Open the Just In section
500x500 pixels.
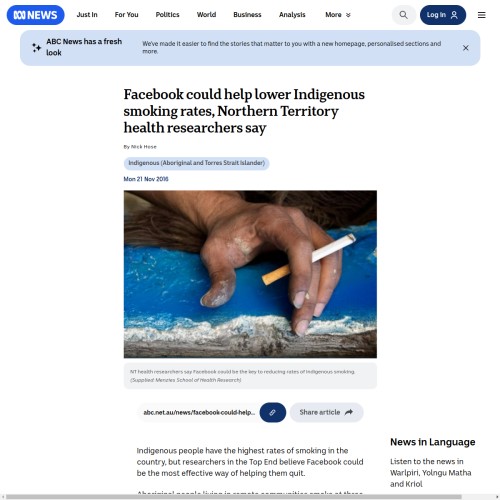coord(87,15)
